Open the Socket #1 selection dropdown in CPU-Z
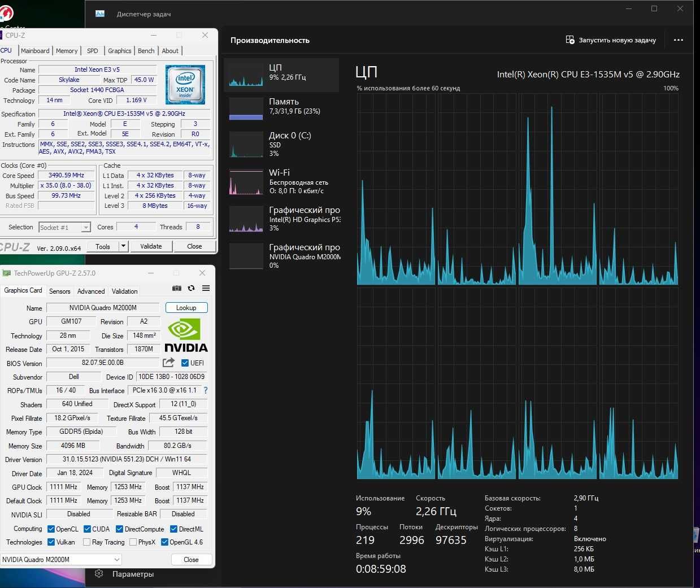Image resolution: width=700 pixels, height=588 pixels. coord(64,227)
